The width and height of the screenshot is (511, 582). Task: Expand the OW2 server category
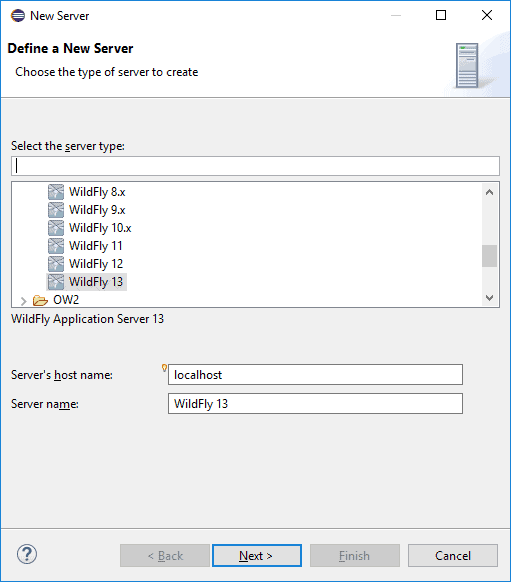(x=23, y=301)
